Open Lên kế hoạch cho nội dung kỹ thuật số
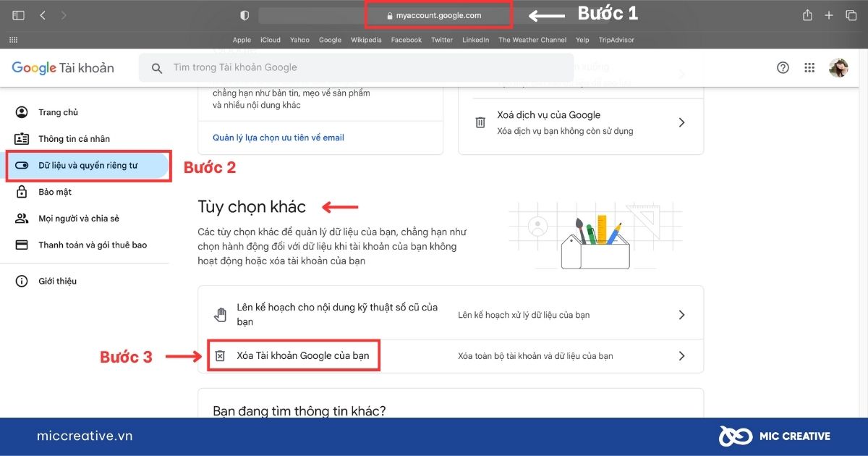The width and height of the screenshot is (868, 456). pyautogui.click(x=451, y=315)
